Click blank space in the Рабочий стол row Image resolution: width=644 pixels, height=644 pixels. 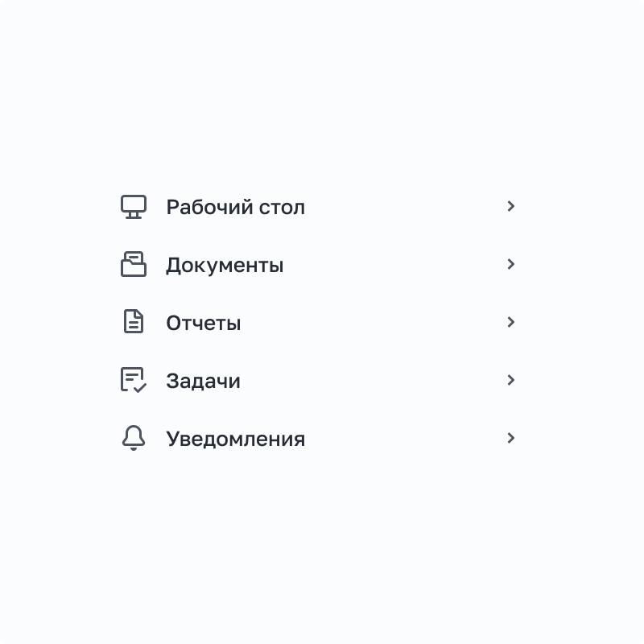402,207
